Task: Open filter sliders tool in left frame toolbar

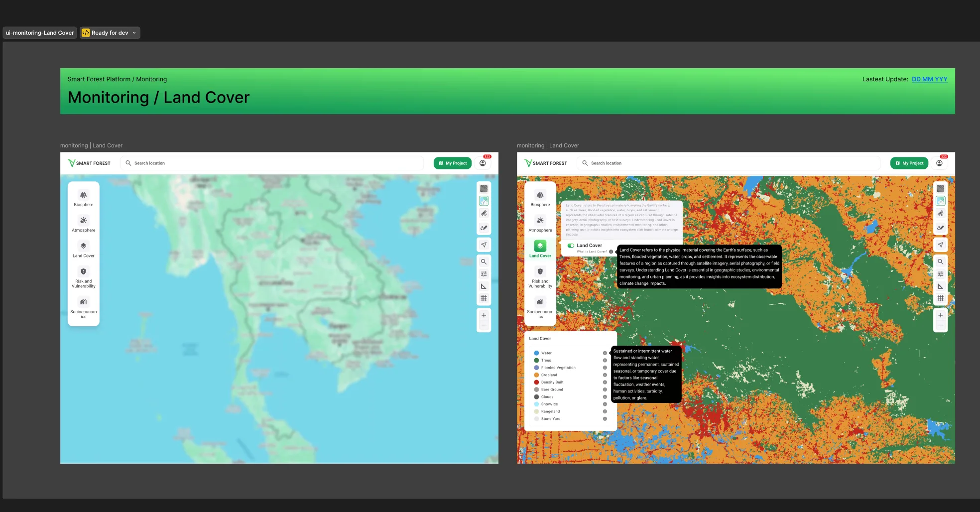Action: (484, 274)
